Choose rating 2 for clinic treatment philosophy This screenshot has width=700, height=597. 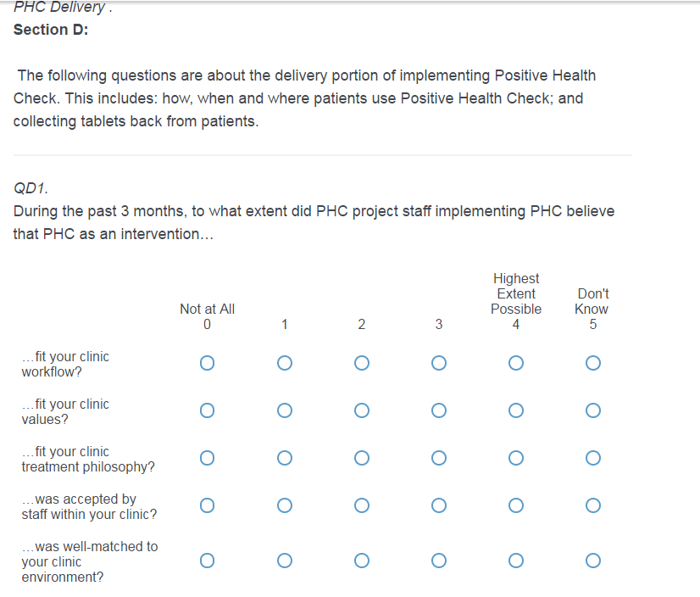click(362, 459)
